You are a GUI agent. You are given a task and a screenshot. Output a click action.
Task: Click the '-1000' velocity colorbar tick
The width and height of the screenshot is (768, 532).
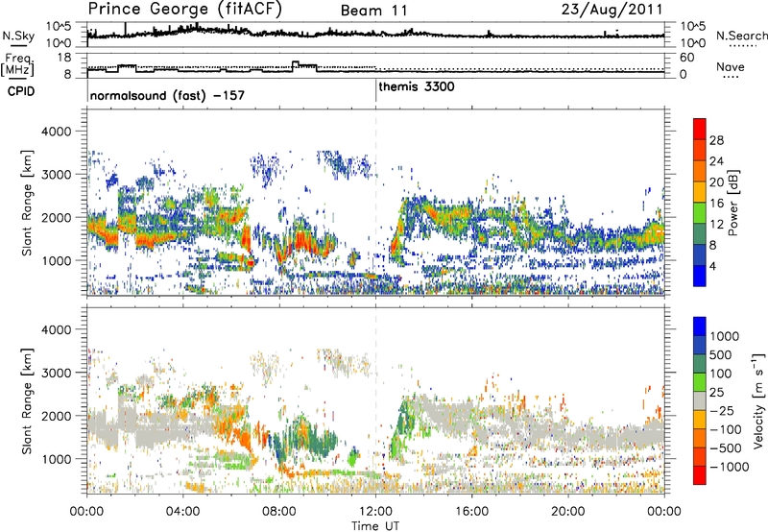pyautogui.click(x=729, y=467)
